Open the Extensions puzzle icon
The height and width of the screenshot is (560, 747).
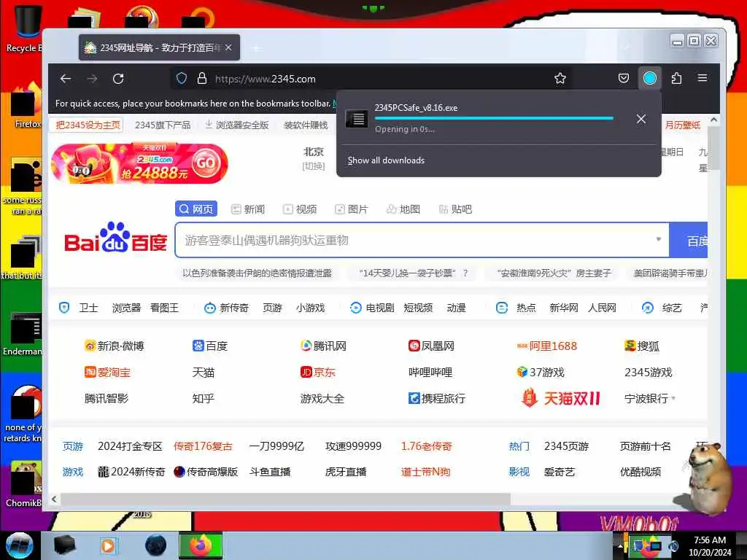(676, 78)
